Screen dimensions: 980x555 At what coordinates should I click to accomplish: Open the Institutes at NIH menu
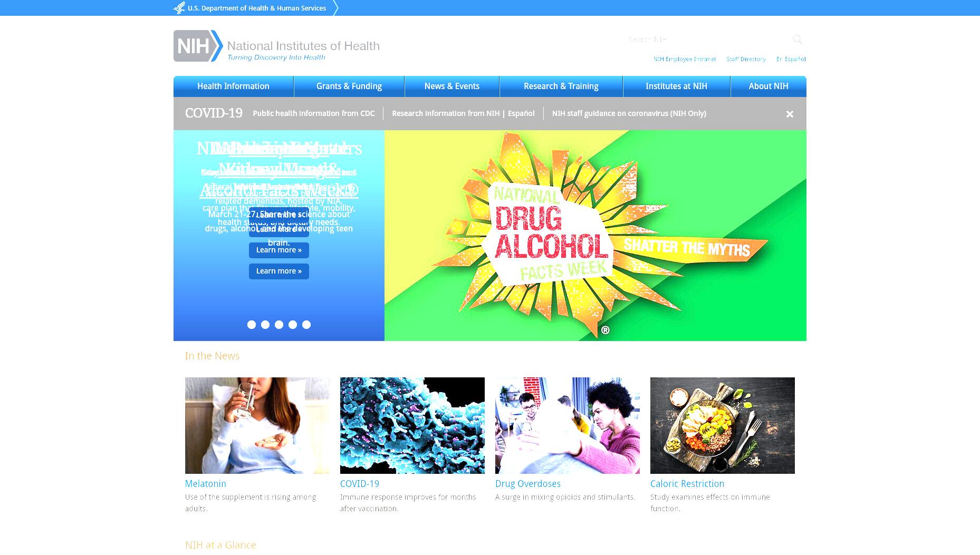(676, 86)
